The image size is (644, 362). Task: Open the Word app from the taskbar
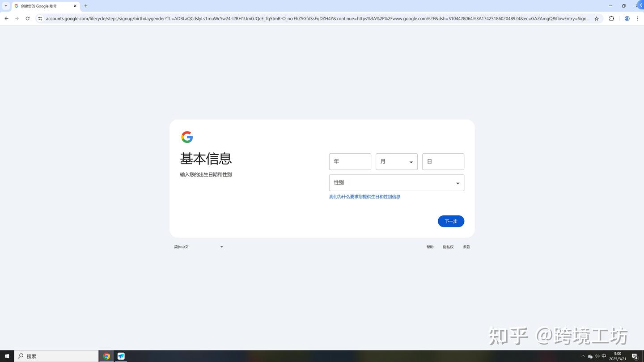121,356
